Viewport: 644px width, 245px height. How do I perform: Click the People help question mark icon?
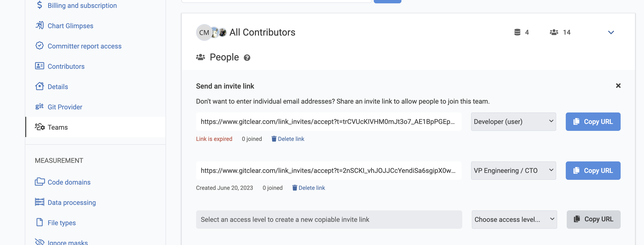[247, 58]
